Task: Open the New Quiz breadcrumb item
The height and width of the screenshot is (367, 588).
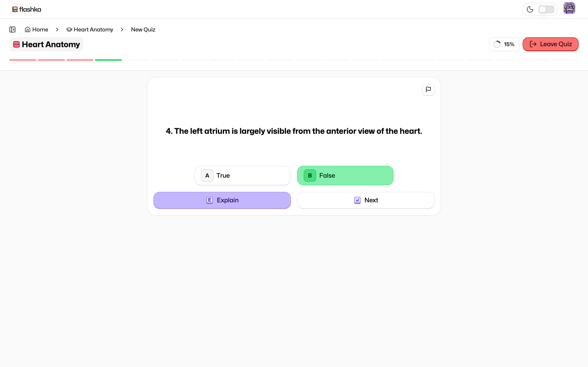Action: pyautogui.click(x=143, y=30)
